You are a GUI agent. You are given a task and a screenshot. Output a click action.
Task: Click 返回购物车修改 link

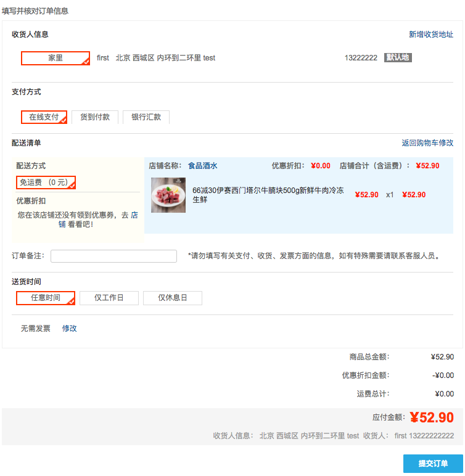point(427,142)
